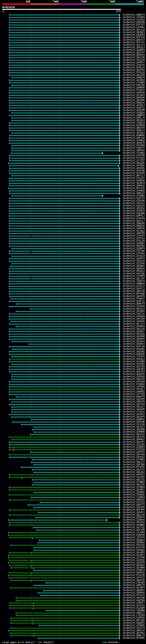
Task: Click the 415 end position label on the query ruler
Action: point(118,11)
